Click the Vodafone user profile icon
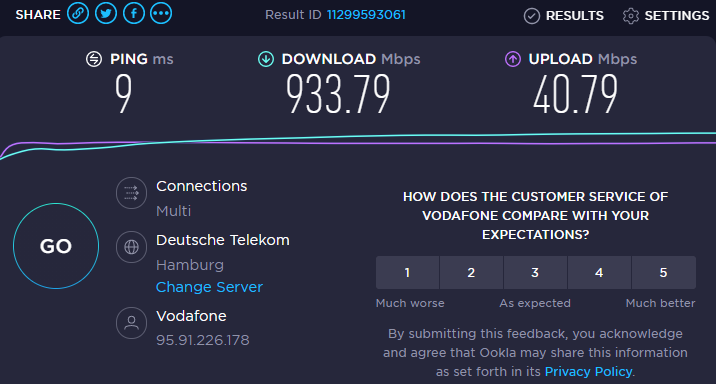 132,323
